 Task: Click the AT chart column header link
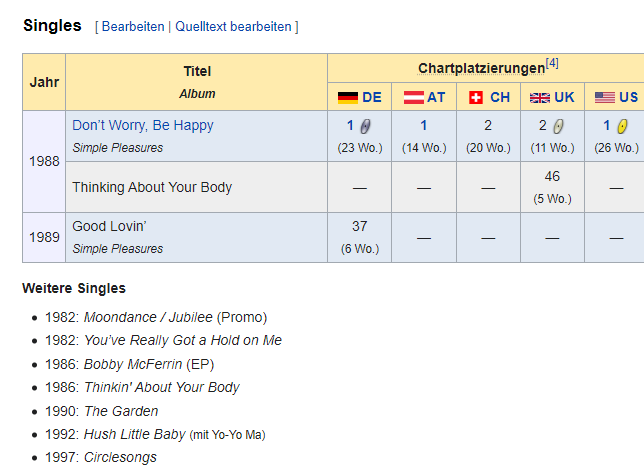pos(436,98)
